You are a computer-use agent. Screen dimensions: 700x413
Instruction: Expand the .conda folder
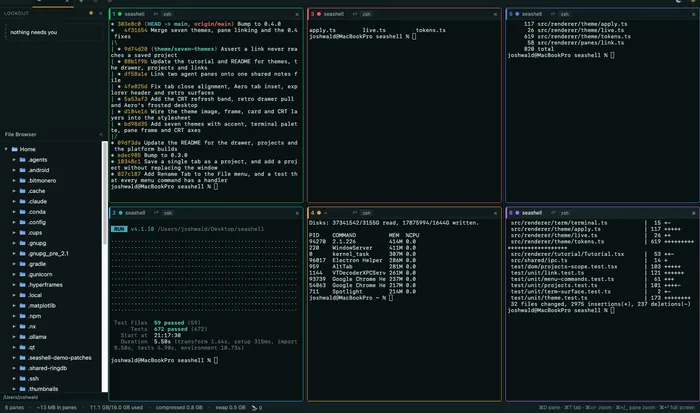(14, 212)
